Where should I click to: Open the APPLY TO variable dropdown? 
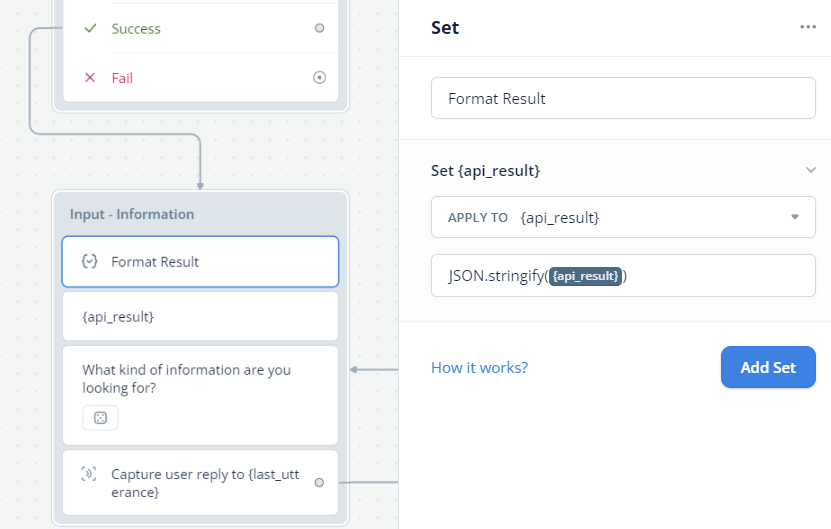(623, 217)
